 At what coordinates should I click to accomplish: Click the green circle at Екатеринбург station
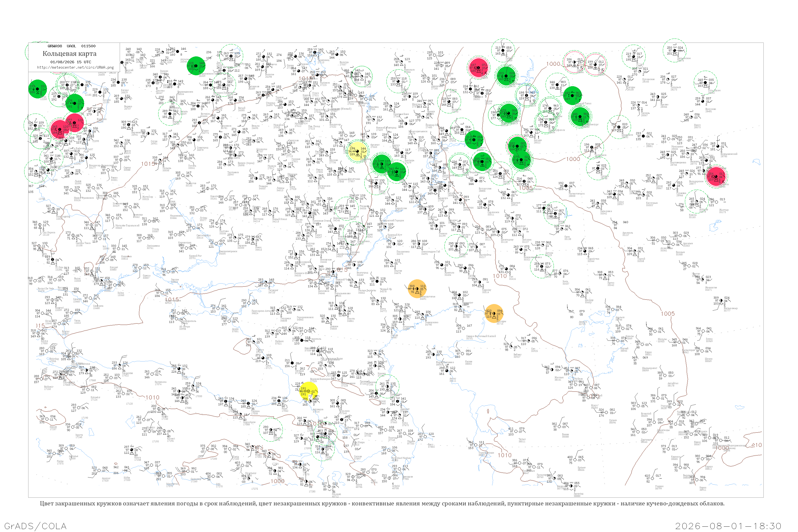click(x=580, y=117)
